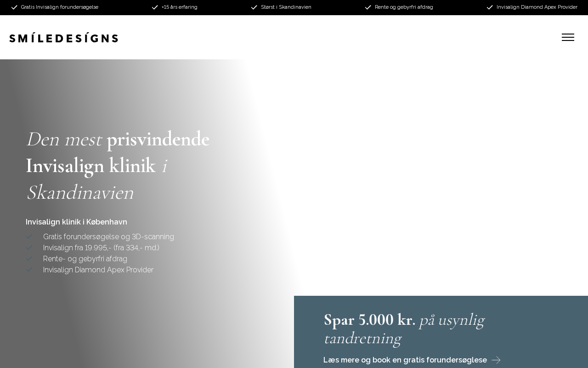
Task: Select 'Invisalign Diamond Apex Provider' in top bar
Action: [x=537, y=7]
